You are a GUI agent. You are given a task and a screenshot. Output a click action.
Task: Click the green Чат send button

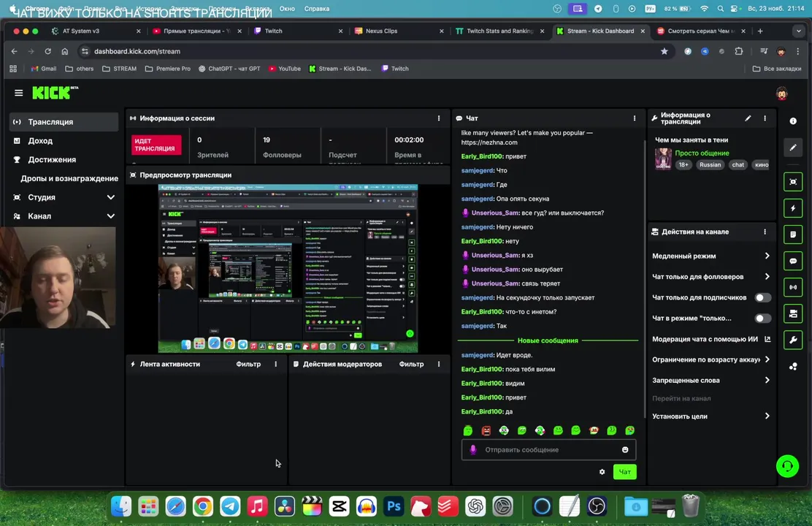pos(625,472)
